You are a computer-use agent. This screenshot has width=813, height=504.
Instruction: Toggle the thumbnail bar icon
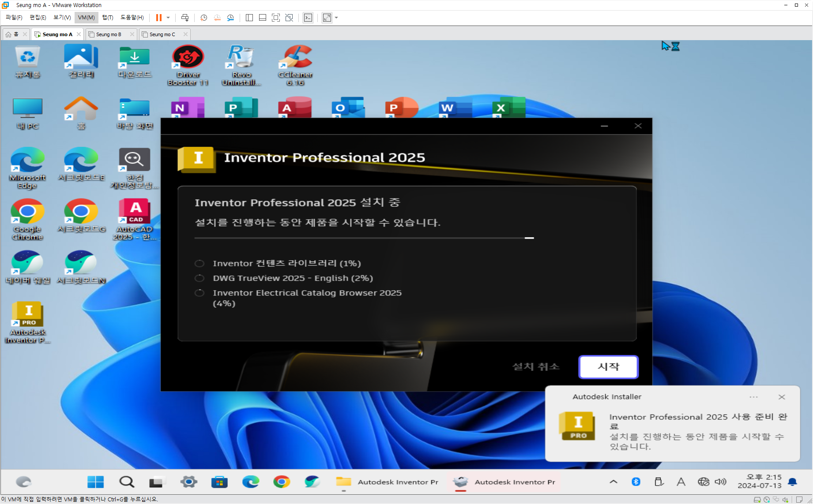[263, 18]
